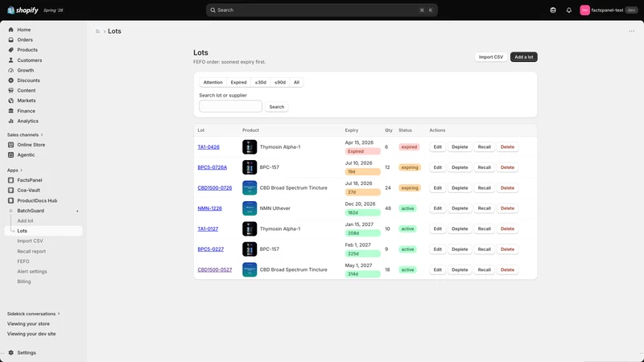The height and width of the screenshot is (362, 644).
Task: Open Markets via its globe icon
Action: pos(11,101)
